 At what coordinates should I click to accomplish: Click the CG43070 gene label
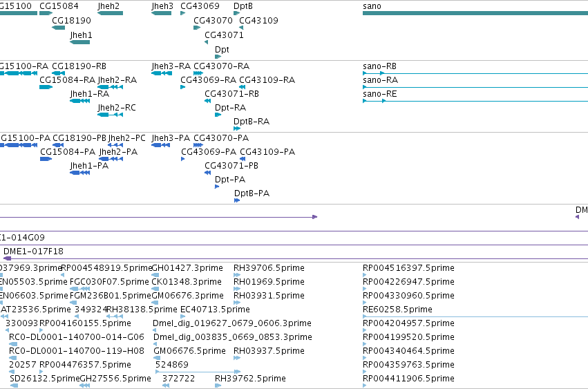coord(213,20)
